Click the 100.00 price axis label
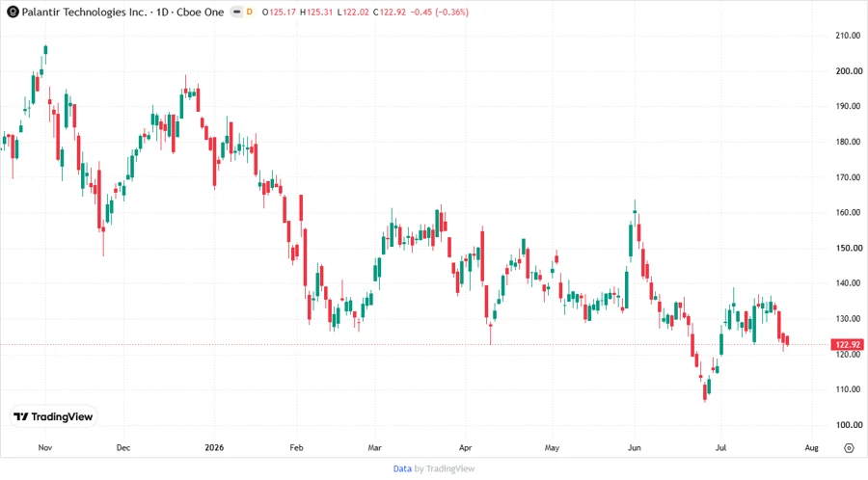 (849, 425)
